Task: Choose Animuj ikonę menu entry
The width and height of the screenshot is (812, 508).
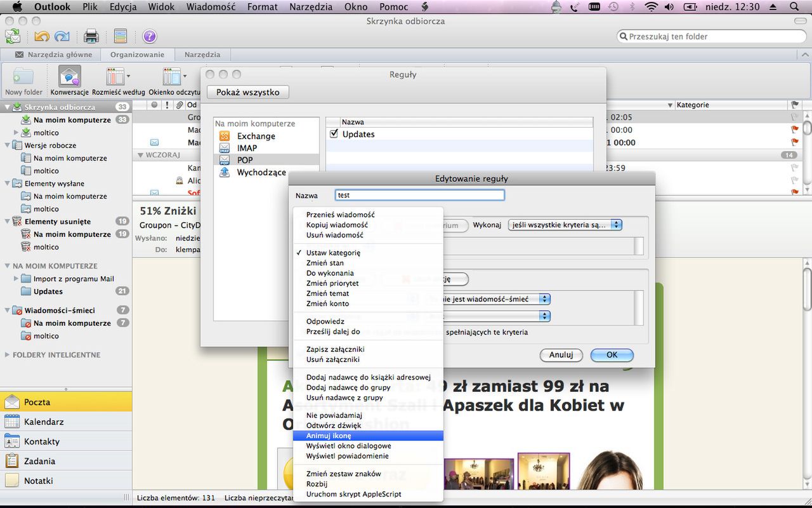Action: pos(368,436)
